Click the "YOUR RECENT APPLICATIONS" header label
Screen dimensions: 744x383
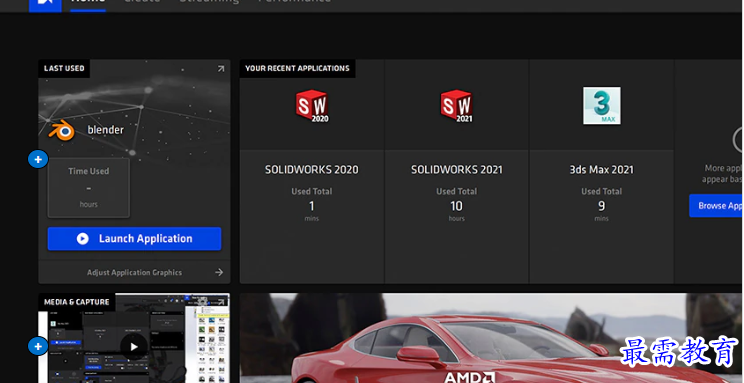(x=297, y=68)
